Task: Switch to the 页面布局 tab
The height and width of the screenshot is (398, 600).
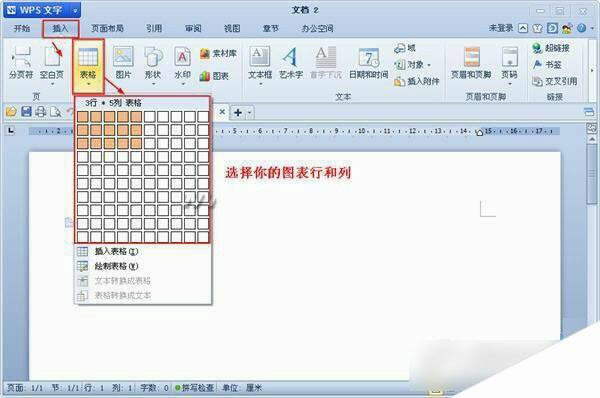Action: tap(108, 28)
